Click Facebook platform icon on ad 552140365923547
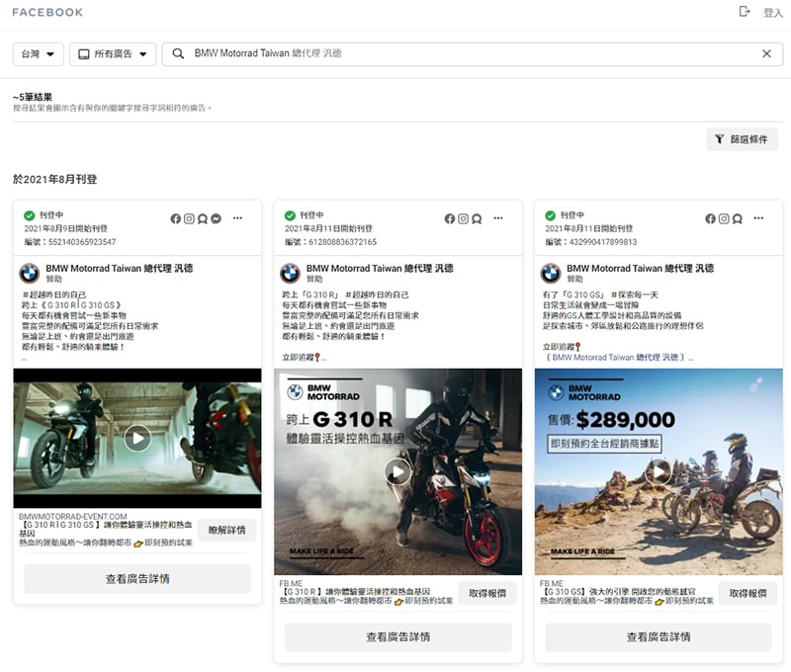The height and width of the screenshot is (672, 791). click(176, 218)
